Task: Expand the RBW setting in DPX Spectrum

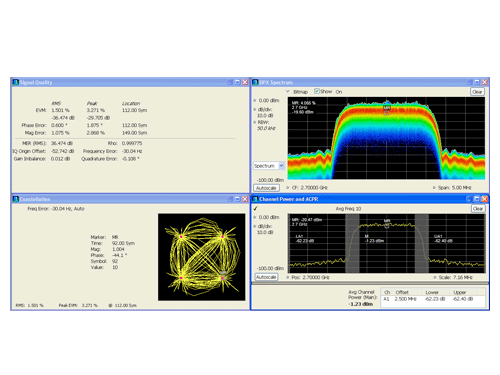Action: point(255,122)
